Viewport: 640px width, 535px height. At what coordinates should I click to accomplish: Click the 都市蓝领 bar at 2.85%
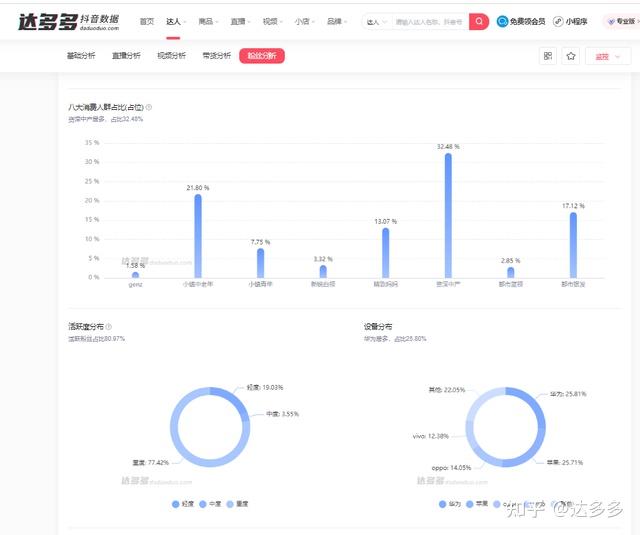pyautogui.click(x=511, y=273)
